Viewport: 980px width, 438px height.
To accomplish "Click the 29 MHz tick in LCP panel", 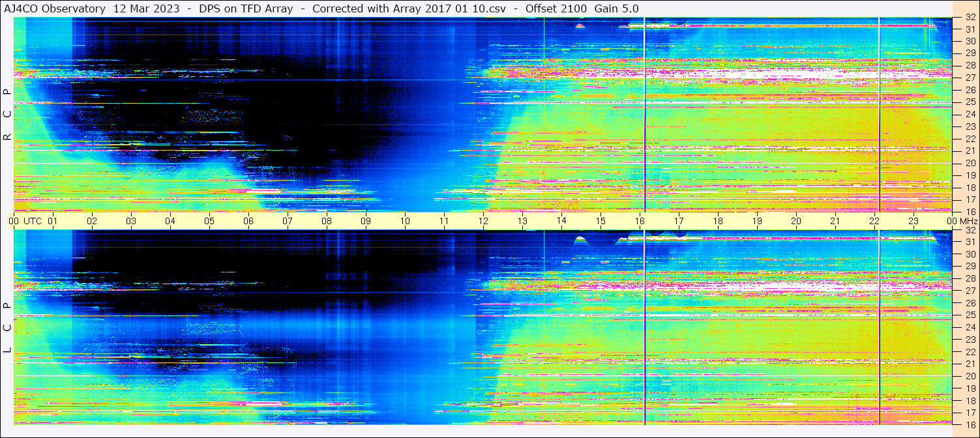I will [x=970, y=267].
